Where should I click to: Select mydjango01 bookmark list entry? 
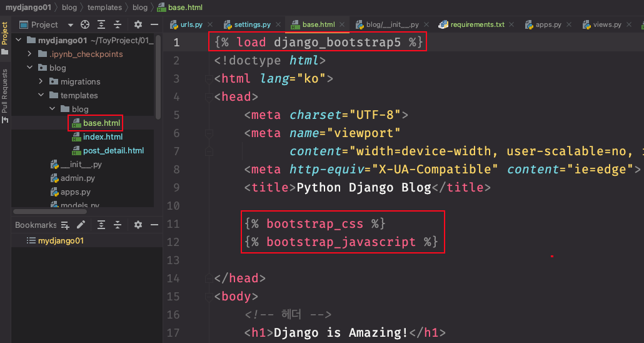pos(61,240)
